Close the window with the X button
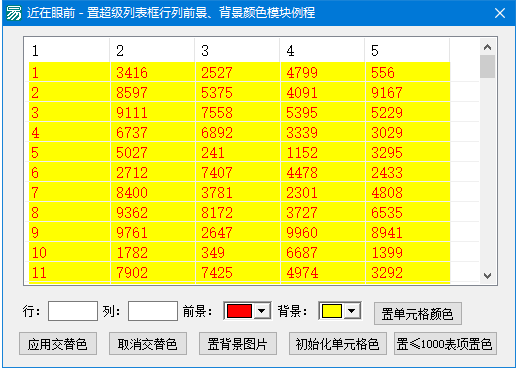The height and width of the screenshot is (370, 518). 500,13
